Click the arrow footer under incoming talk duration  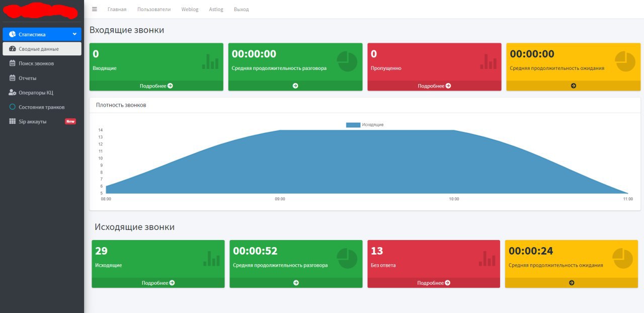295,86
